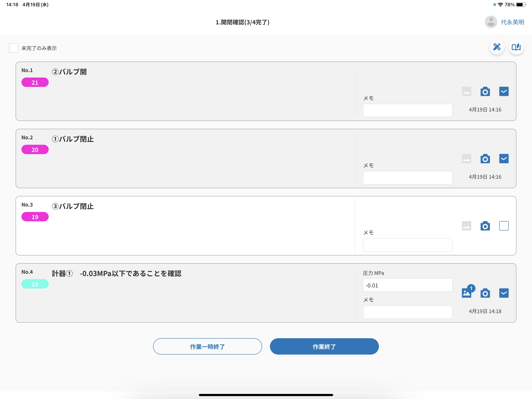
Task: Tap the cyan tag 18
Action: pyautogui.click(x=35, y=284)
